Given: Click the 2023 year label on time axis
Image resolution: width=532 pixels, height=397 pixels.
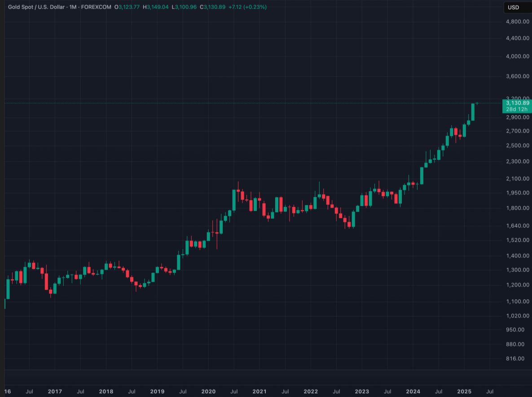Looking at the screenshot, I should coord(362,391).
